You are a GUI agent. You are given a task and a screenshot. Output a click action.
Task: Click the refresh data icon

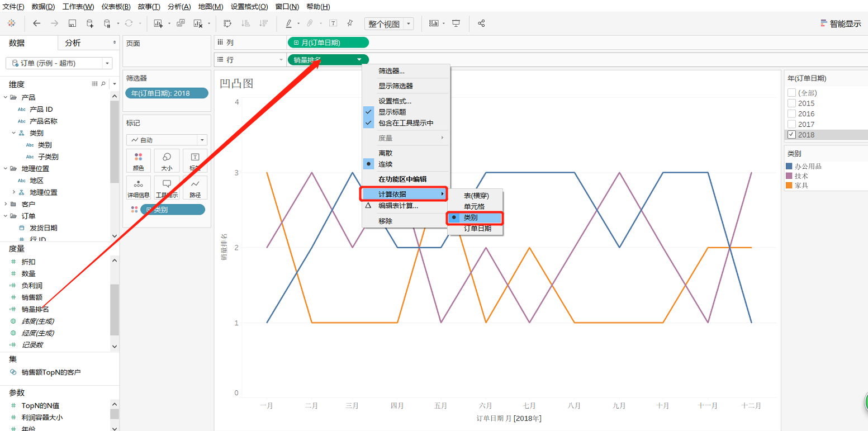tap(129, 23)
